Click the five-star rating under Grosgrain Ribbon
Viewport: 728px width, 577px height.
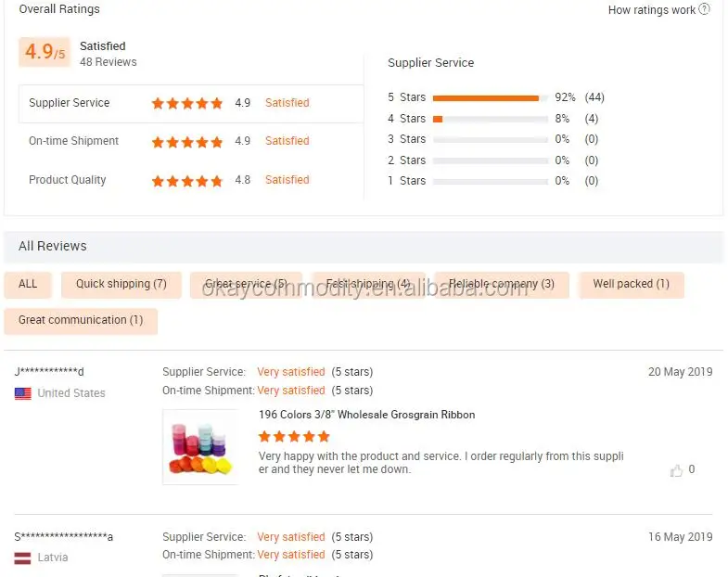(294, 436)
